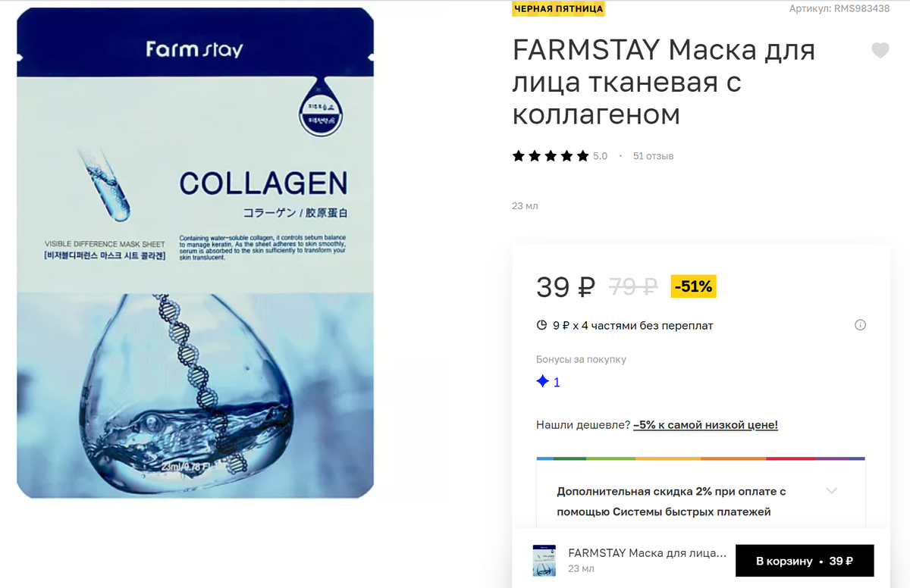910x588 pixels.
Task: Add to cart with В корзину button
Action: (805, 561)
